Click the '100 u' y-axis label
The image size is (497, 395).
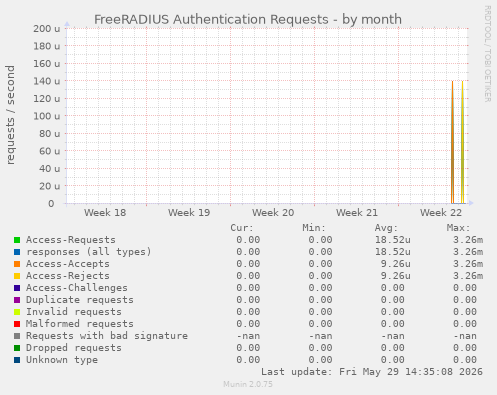[x=46, y=116]
